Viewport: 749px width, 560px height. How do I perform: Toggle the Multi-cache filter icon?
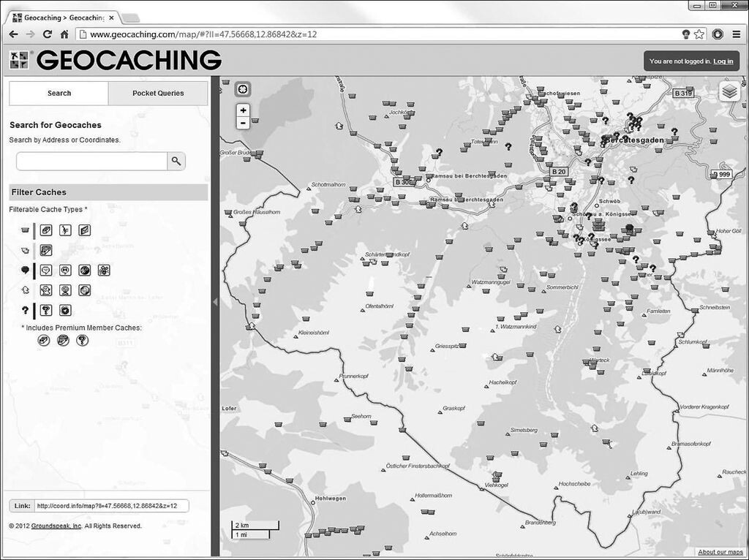[46, 250]
